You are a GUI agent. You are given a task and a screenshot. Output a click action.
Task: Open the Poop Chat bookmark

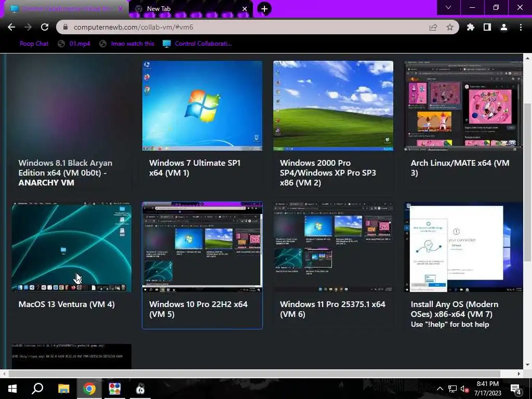[x=34, y=44]
